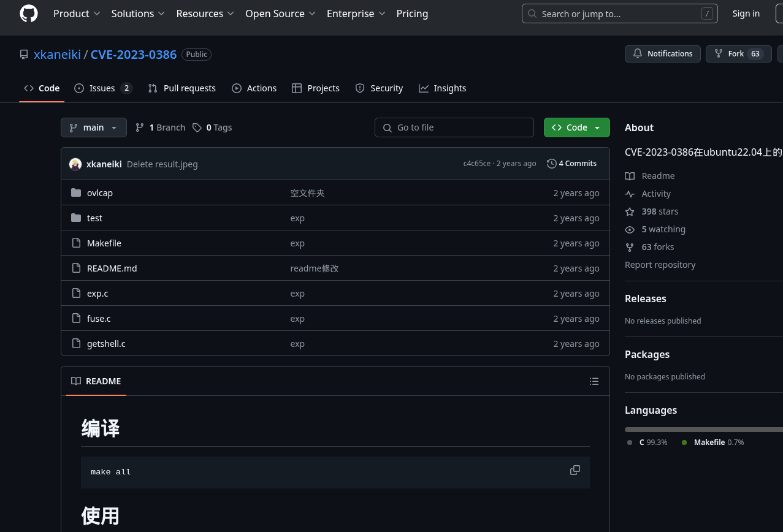Switch to the Insights tab
The width and height of the screenshot is (783, 532).
(442, 88)
